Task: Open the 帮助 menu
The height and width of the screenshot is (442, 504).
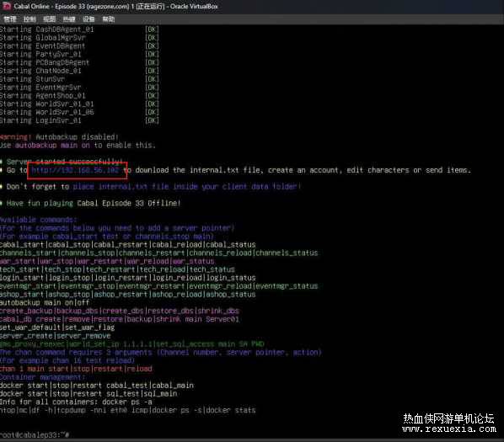Action: coord(109,19)
